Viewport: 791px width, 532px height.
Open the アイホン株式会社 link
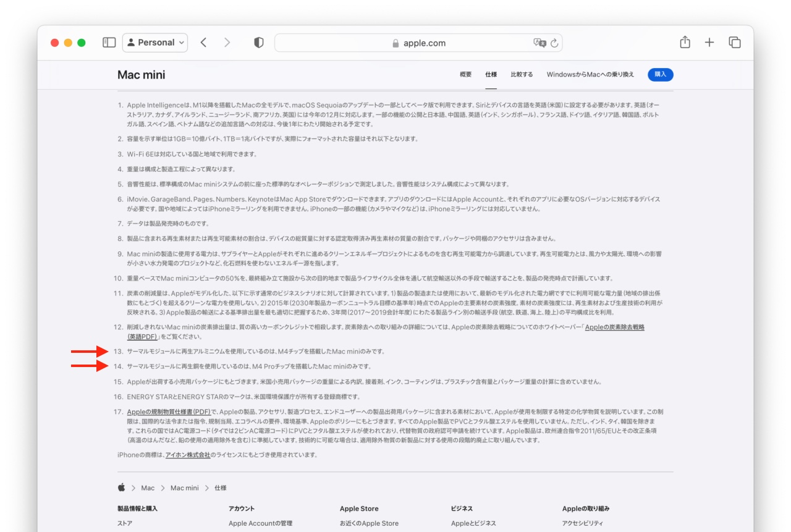pyautogui.click(x=188, y=455)
